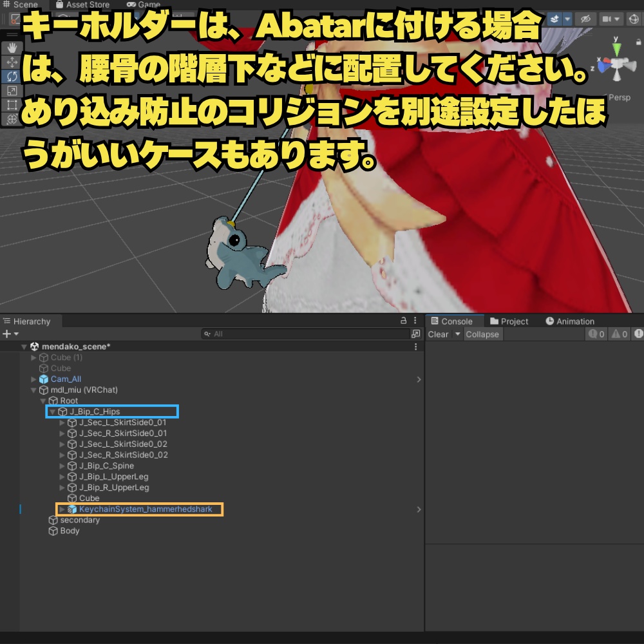Select the mdl_miu (VRChat) object
The image size is (644, 644).
84,390
